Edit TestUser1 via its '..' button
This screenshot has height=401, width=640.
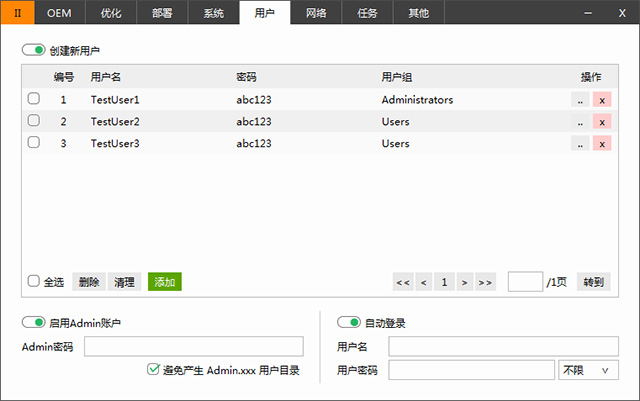click(x=580, y=100)
